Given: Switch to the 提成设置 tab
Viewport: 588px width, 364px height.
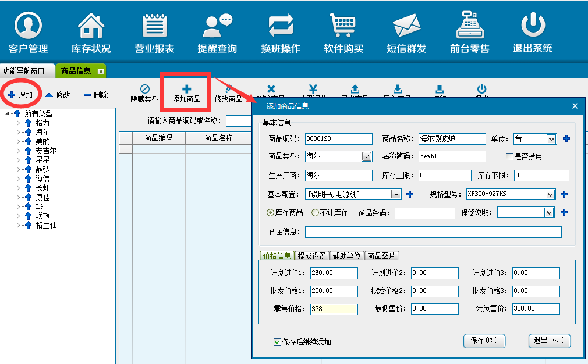Looking at the screenshot, I should pos(311,256).
